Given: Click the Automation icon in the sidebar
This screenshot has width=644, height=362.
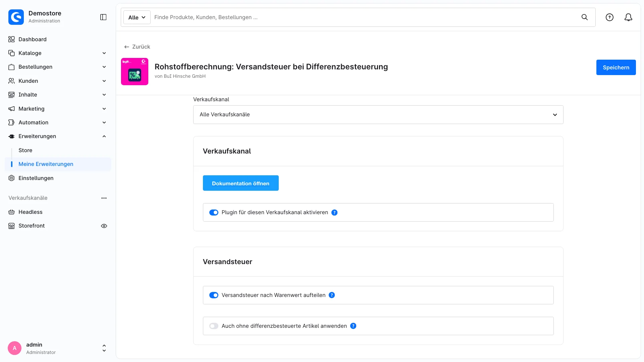Looking at the screenshot, I should (x=11, y=122).
